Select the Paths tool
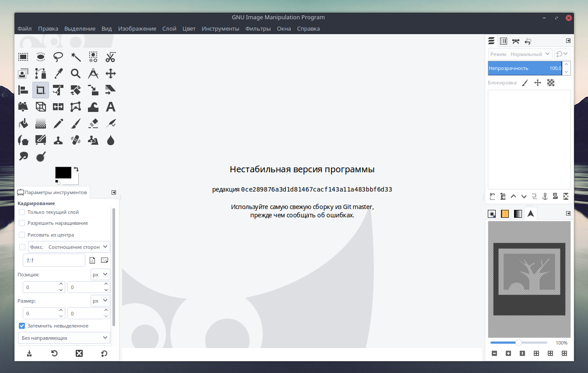 click(x=41, y=73)
